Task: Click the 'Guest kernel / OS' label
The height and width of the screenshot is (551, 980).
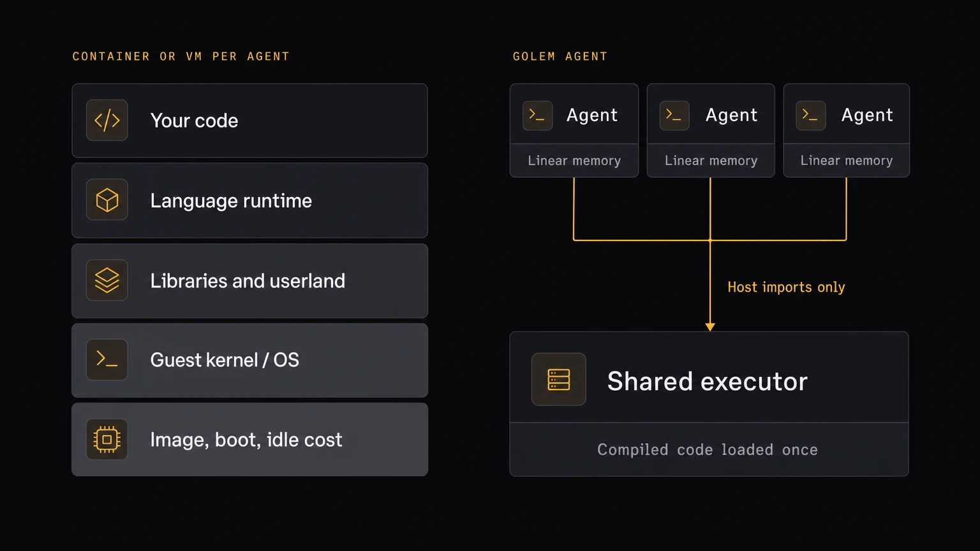Action: (x=225, y=360)
